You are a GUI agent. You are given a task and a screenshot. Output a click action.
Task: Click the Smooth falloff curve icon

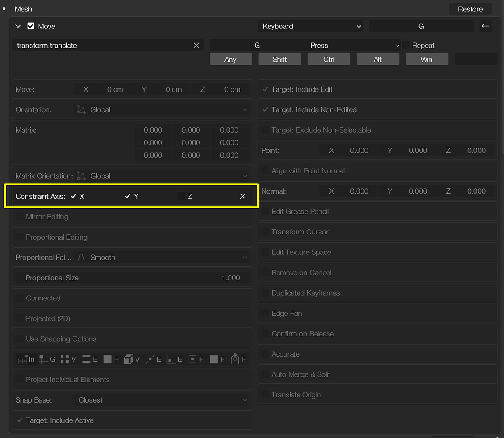point(81,258)
